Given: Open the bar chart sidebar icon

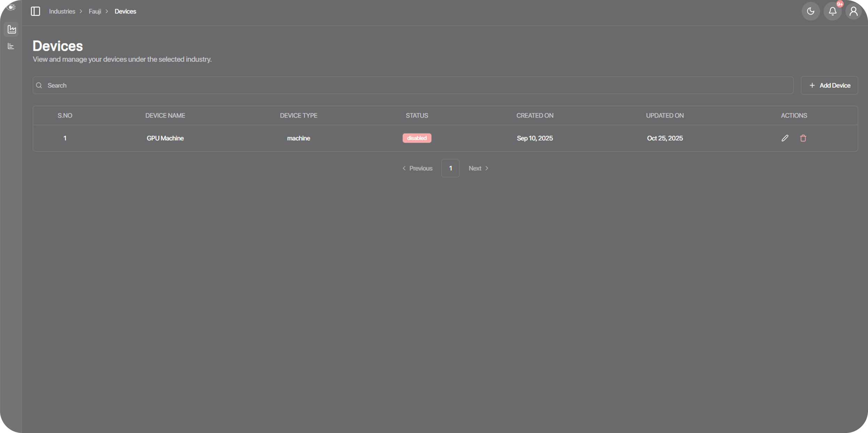Looking at the screenshot, I should (x=11, y=46).
